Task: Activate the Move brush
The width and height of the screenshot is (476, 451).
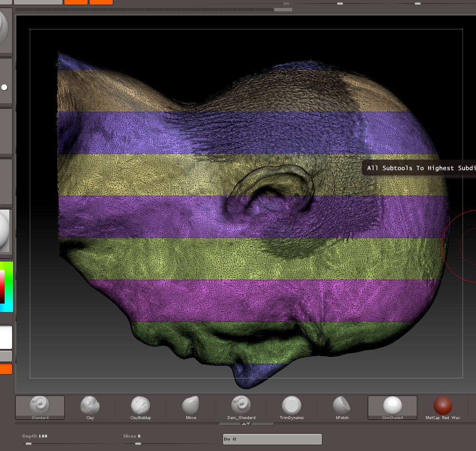Action: point(191,408)
